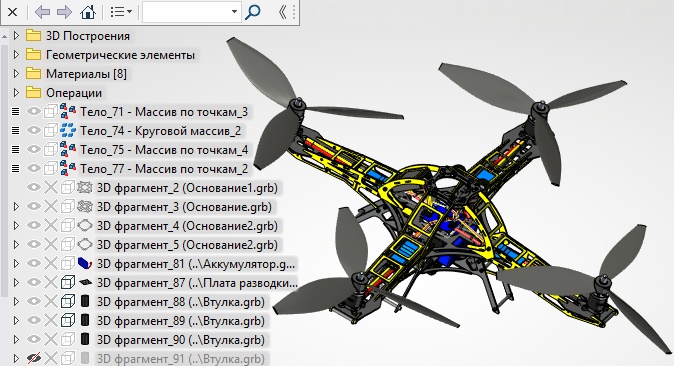674x366 pixels.
Task: Select the Операции folder item
Action: (74, 92)
